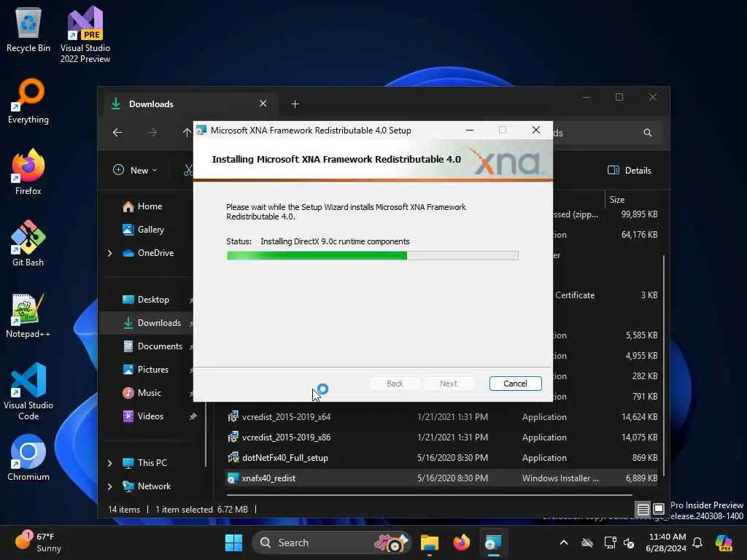Close the Downloads tab
The height and width of the screenshot is (560, 747).
pos(263,104)
